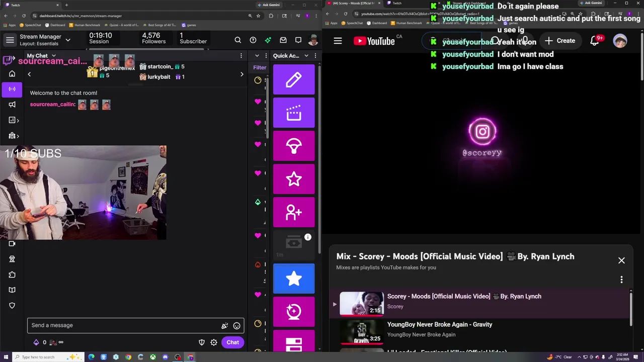Click the add-user plus quick action
Viewport: 644px width, 362px height.
[x=294, y=212]
